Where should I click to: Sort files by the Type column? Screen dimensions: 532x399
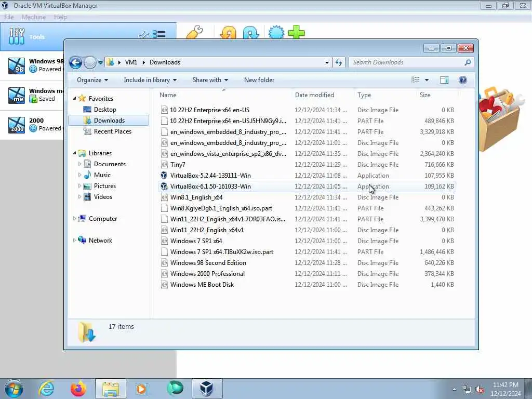pos(385,95)
